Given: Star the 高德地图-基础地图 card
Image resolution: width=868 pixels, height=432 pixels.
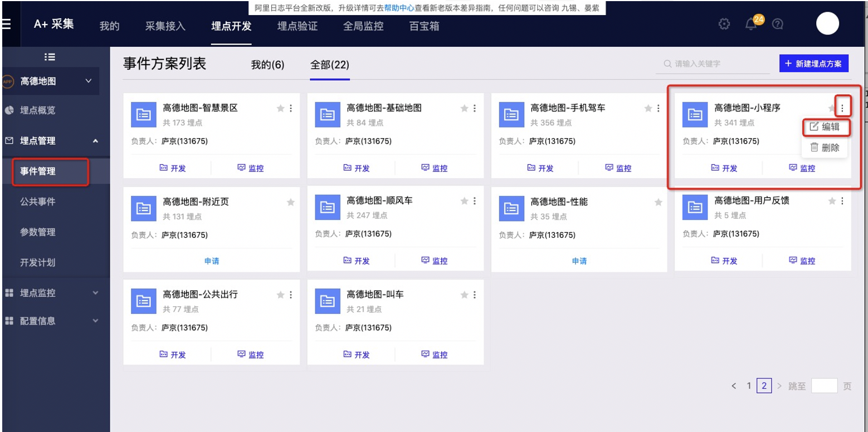Looking at the screenshot, I should point(465,109).
